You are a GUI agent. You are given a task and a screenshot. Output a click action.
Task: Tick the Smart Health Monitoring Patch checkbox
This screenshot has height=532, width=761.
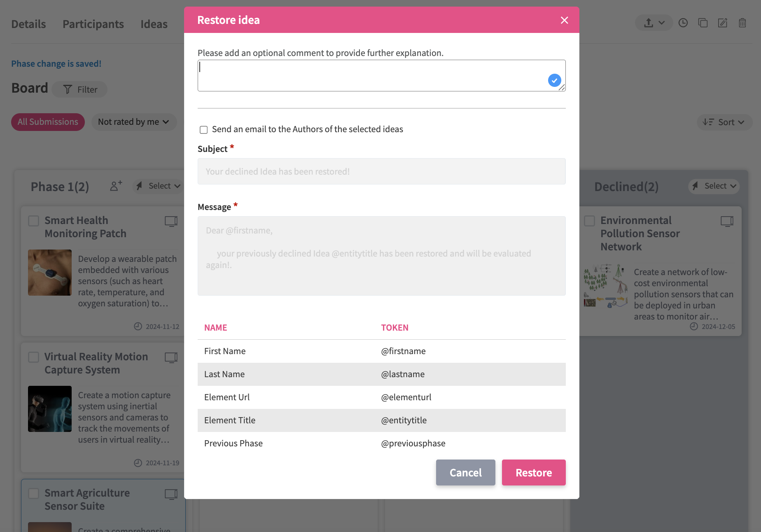click(34, 221)
